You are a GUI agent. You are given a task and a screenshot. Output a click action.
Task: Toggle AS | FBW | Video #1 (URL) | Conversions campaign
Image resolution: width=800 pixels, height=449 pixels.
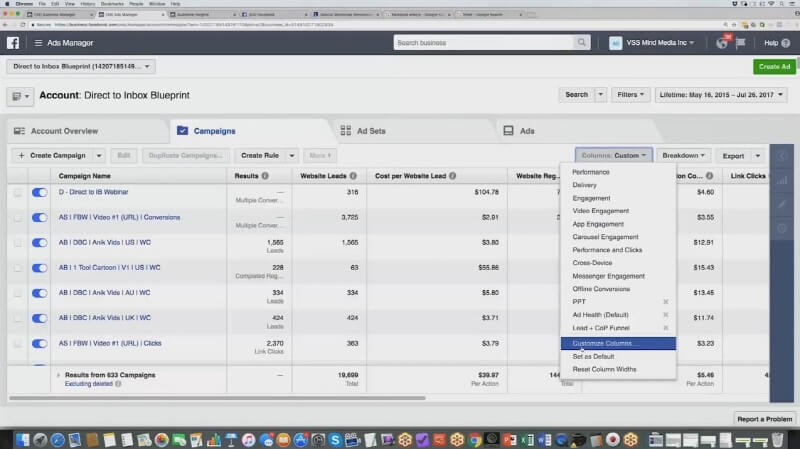pos(39,218)
